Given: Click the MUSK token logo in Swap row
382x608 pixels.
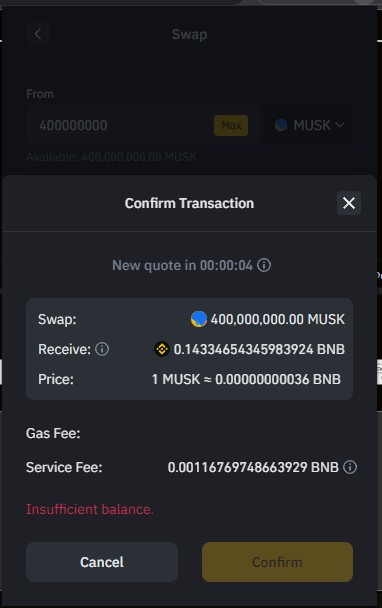Looking at the screenshot, I should point(199,319).
